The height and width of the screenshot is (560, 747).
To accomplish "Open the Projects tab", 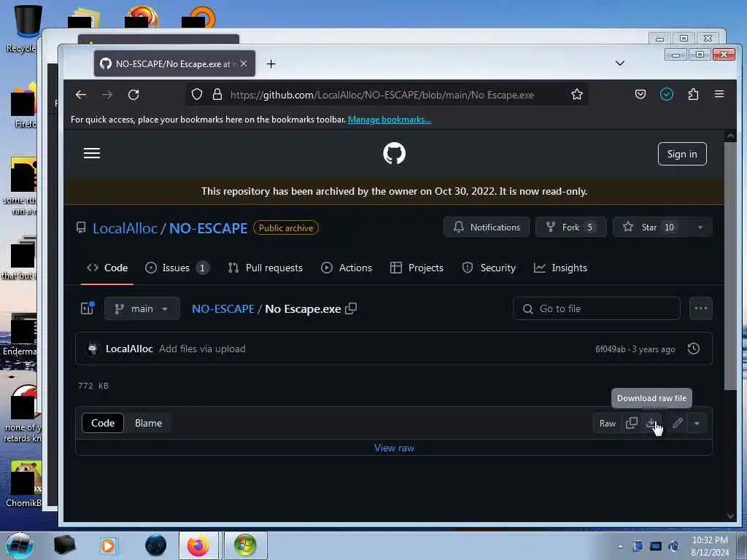I will pos(417,268).
